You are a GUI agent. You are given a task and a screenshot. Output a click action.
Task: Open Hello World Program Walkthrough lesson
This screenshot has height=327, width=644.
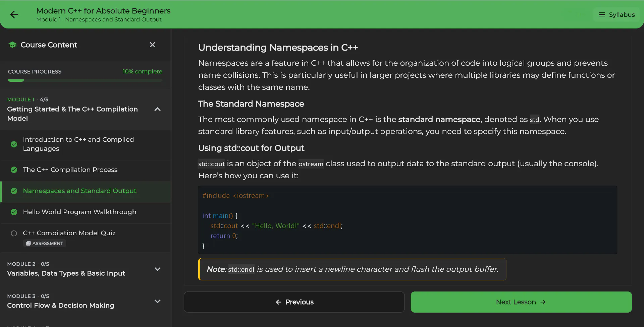point(86,212)
